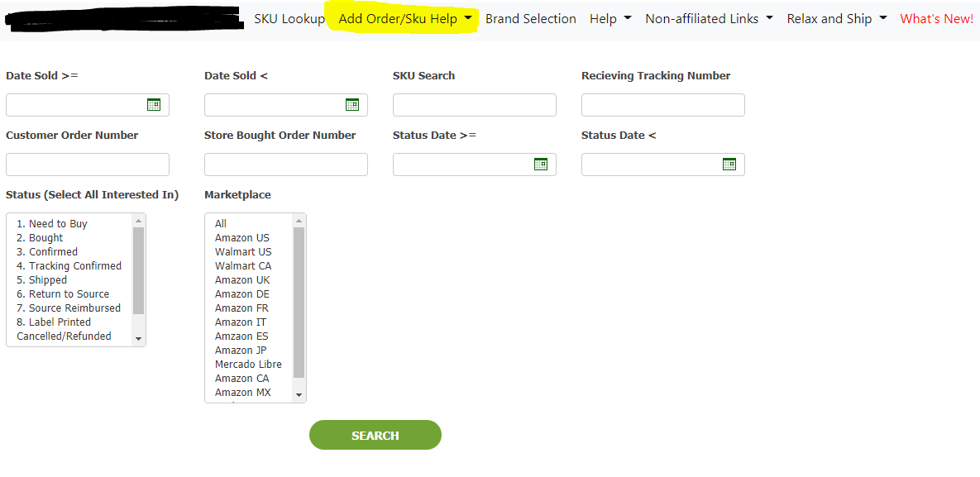Screen dimensions: 980x477
Task: Click the green SEARCH button
Action: pyautogui.click(x=375, y=435)
